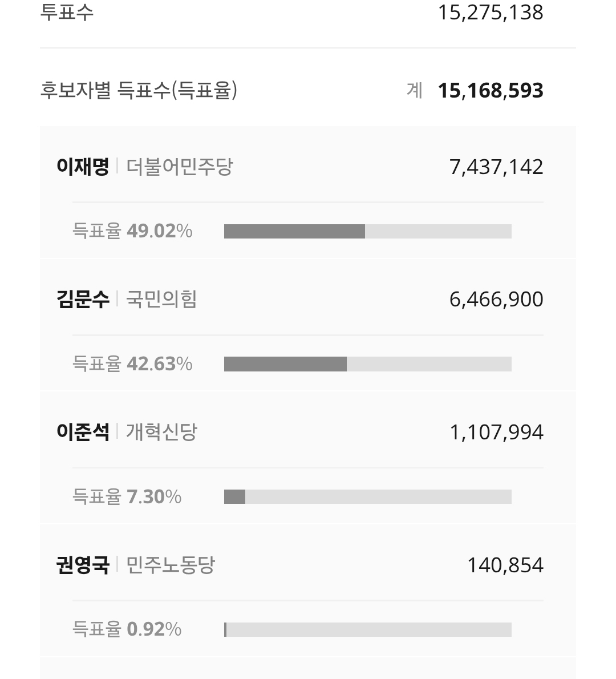Click the vote count 7,437,142
The image size is (616, 679).
pos(496,167)
